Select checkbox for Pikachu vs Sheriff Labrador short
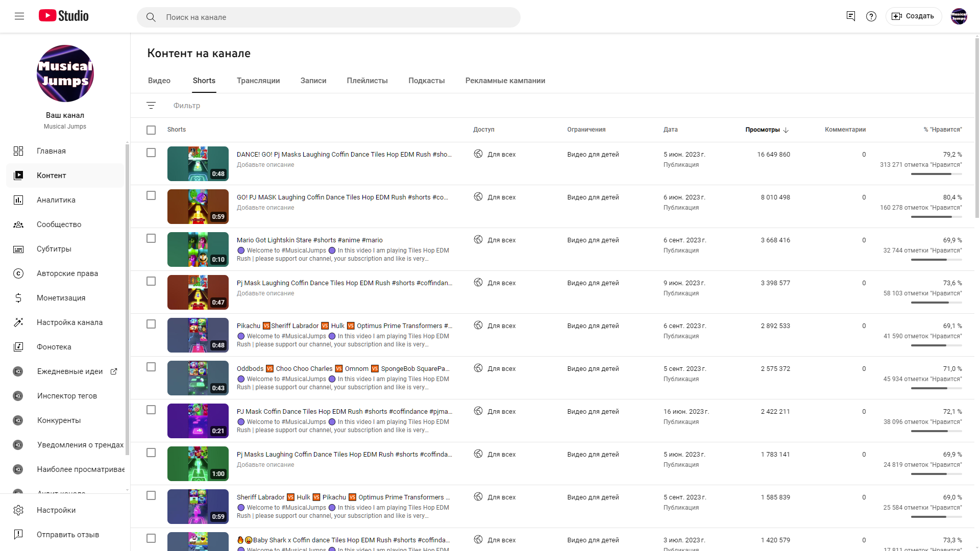The height and width of the screenshot is (551, 980). click(x=151, y=324)
